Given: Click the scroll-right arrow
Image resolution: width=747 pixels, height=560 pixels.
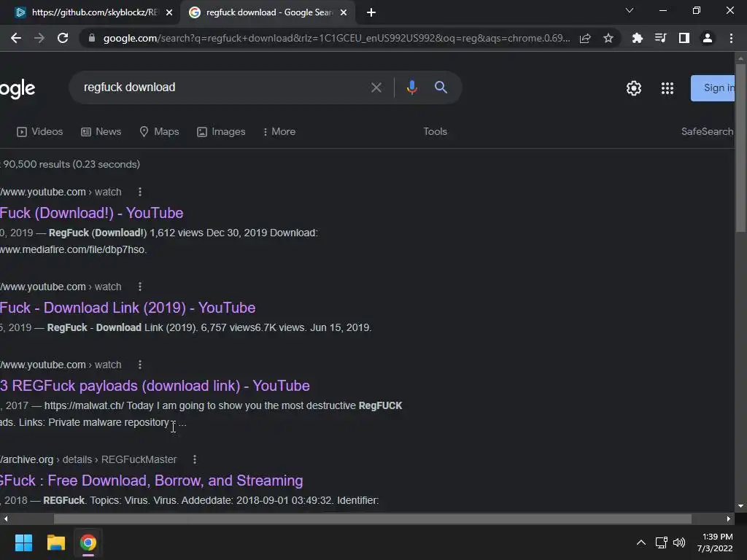Looking at the screenshot, I should [x=729, y=518].
